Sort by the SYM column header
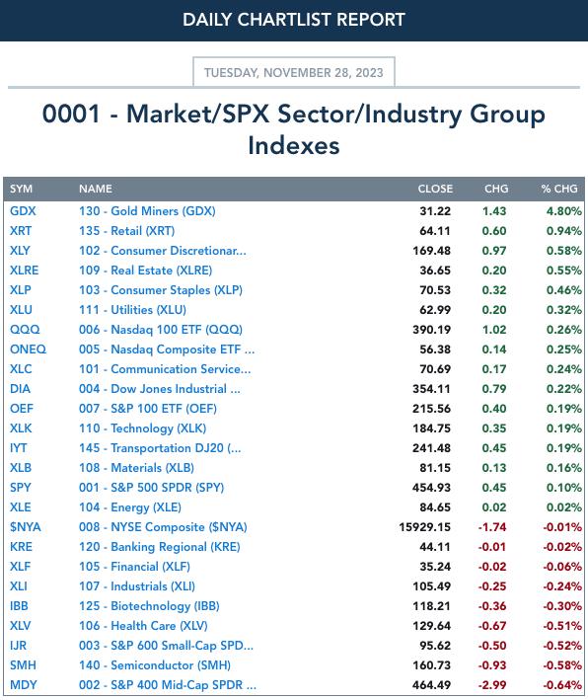 tap(21, 189)
